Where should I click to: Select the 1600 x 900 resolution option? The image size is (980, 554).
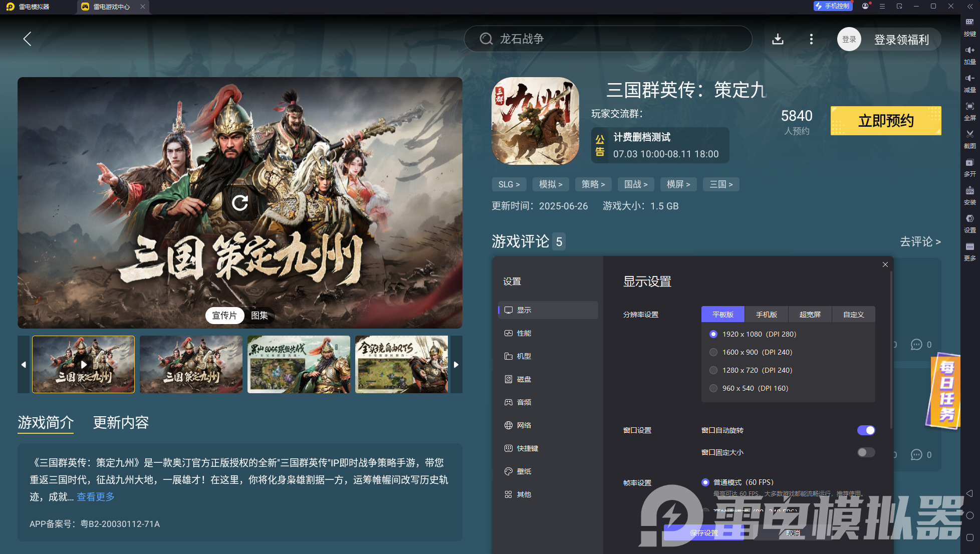pyautogui.click(x=713, y=352)
